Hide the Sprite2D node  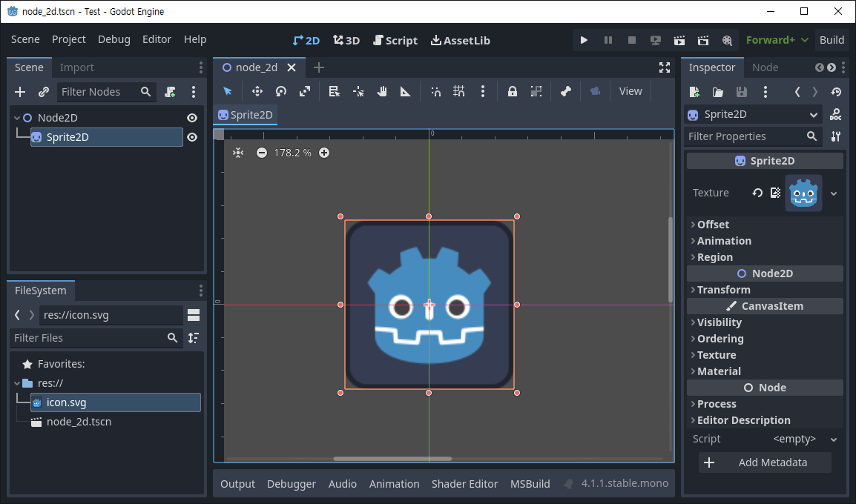coord(192,137)
